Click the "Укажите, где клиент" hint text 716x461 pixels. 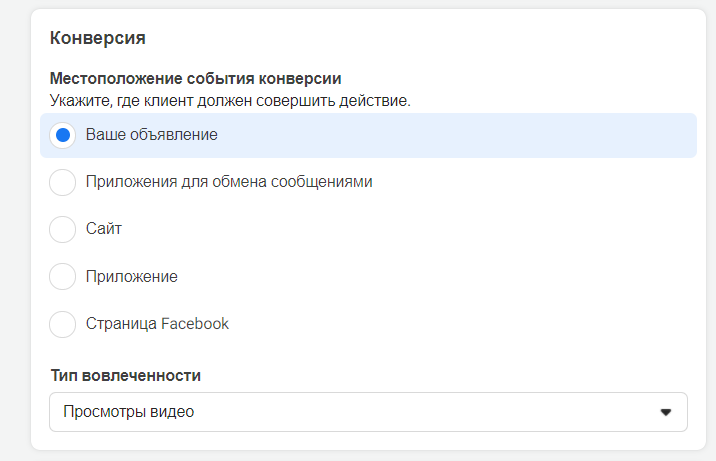click(x=230, y=100)
